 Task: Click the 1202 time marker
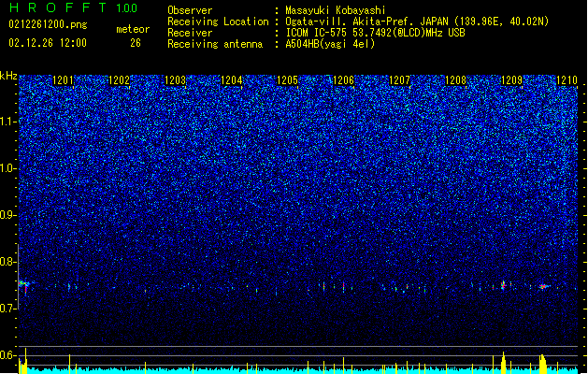coord(119,80)
